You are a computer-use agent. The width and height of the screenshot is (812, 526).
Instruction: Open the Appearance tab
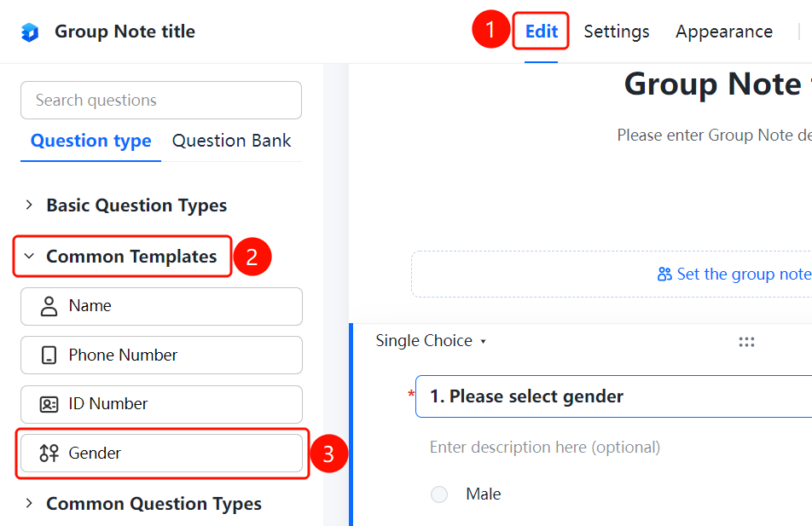(x=724, y=32)
